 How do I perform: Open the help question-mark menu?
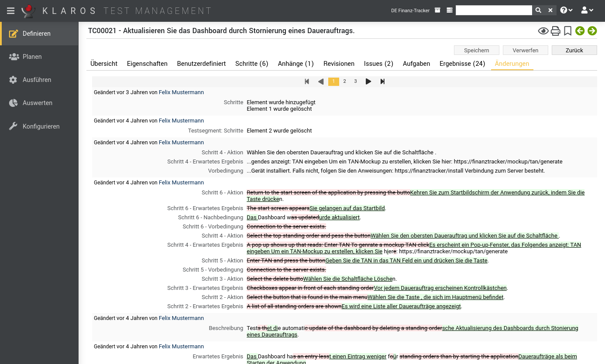(567, 10)
